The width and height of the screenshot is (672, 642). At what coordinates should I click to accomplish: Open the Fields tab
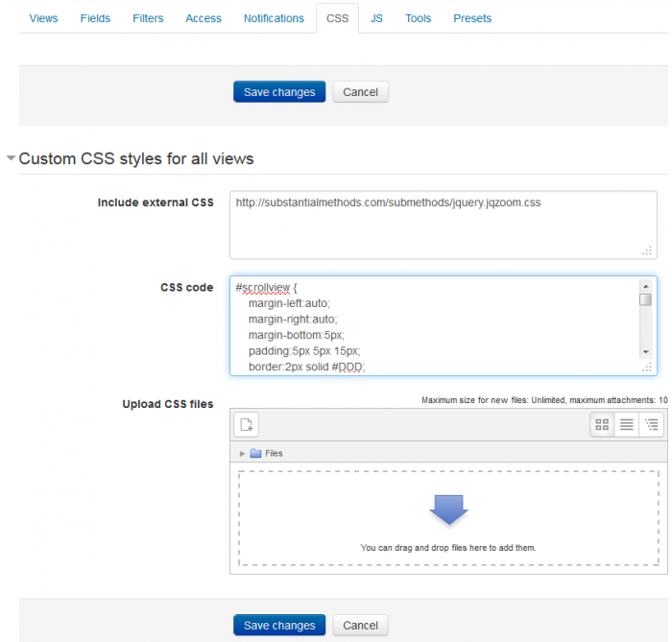tap(95, 18)
